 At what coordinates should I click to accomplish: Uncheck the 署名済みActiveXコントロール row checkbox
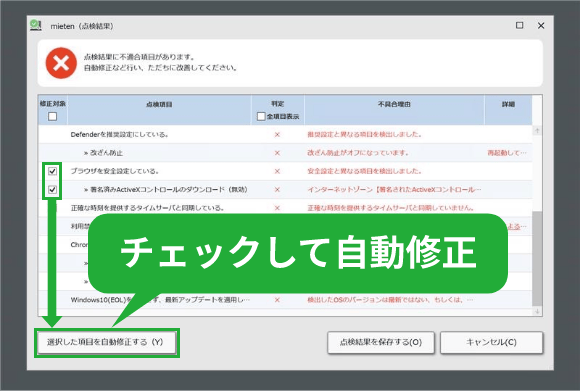[x=53, y=190]
